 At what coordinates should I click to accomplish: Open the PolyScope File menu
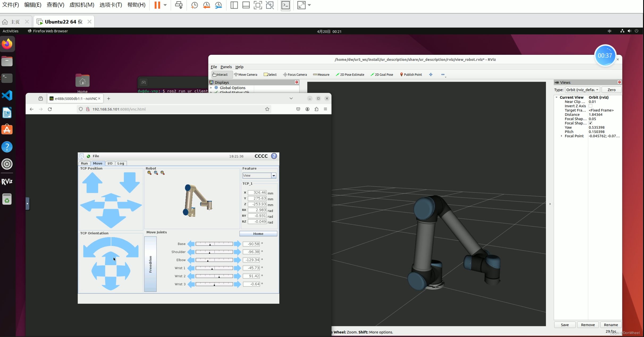pos(96,156)
